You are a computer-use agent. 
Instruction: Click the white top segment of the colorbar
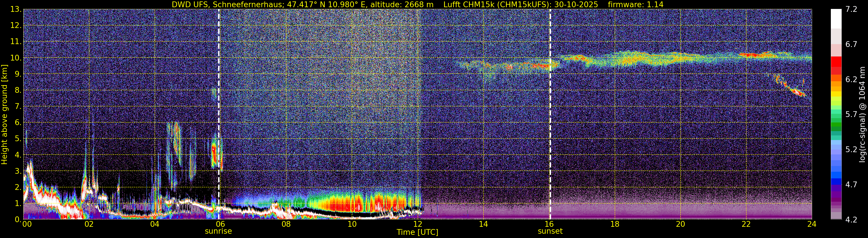(x=836, y=19)
